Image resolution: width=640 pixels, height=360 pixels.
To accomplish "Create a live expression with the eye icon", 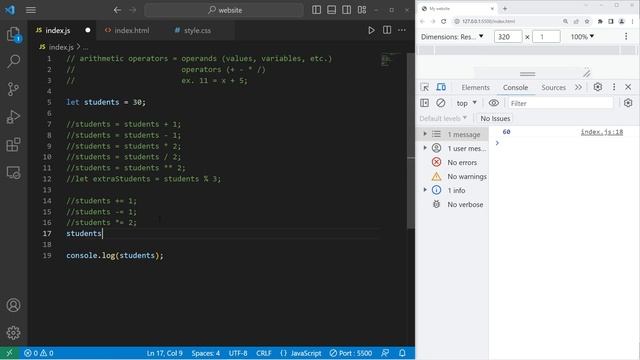I will pos(493,103).
